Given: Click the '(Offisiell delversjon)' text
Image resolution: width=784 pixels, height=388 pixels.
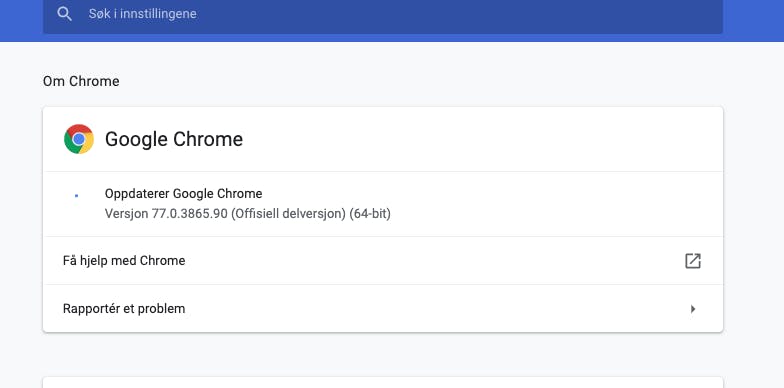Looking at the screenshot, I should coord(288,214).
